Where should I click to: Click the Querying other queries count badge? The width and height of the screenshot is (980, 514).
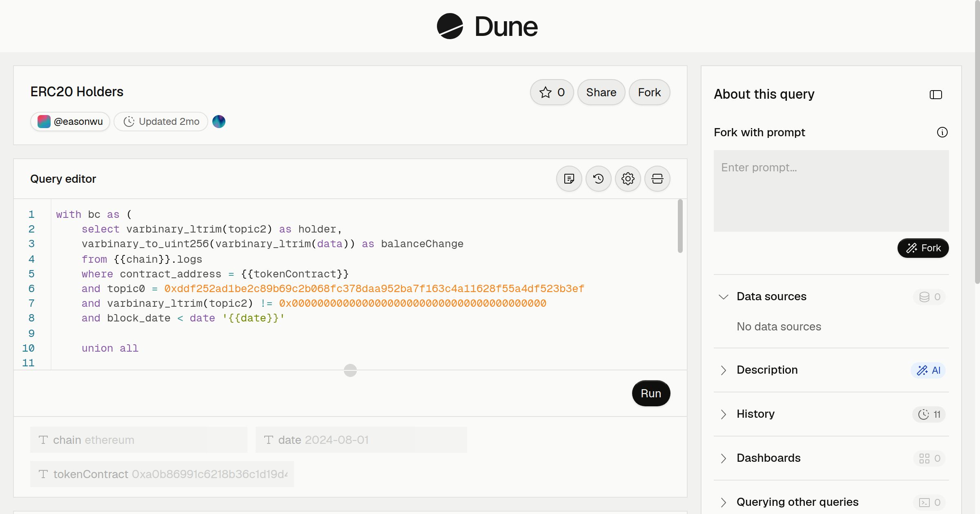(929, 503)
